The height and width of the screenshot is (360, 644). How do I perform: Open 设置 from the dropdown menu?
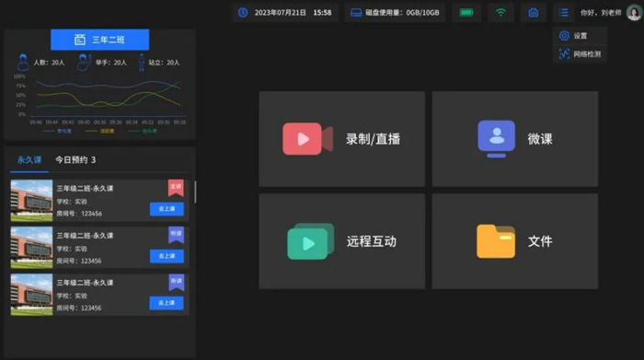(580, 36)
